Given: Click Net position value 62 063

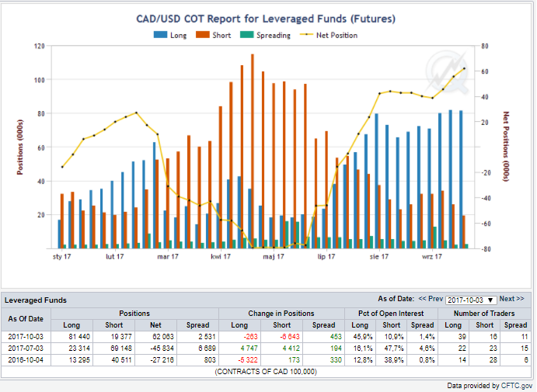Looking at the screenshot, I should click(163, 337).
